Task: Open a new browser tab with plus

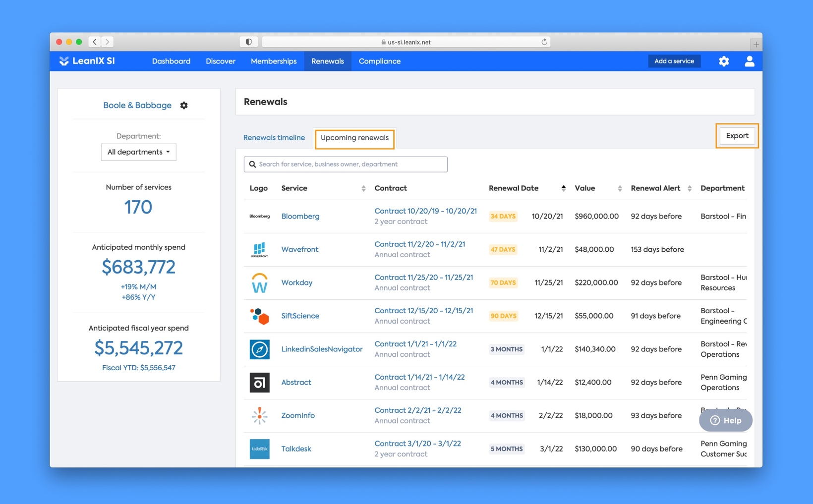Action: click(756, 44)
